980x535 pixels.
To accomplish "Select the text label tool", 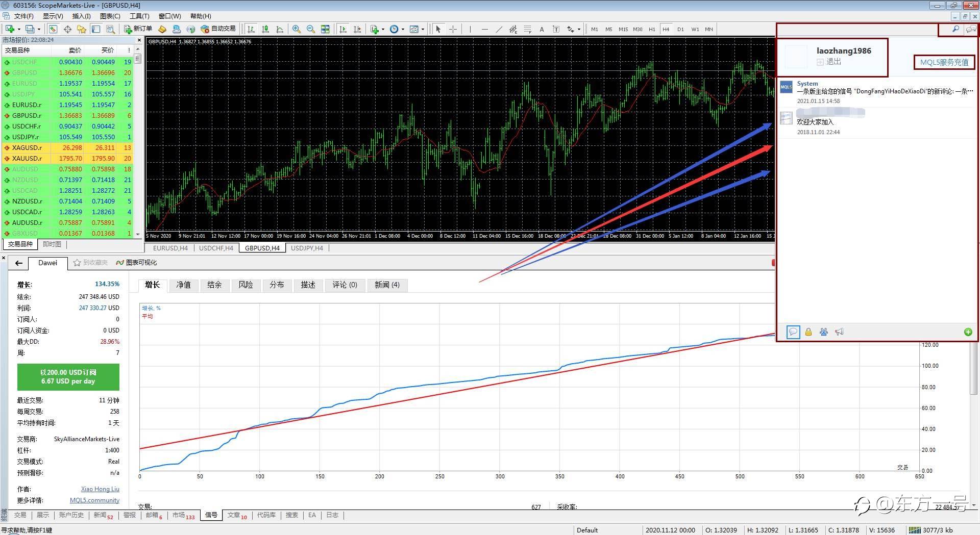I will [x=556, y=29].
